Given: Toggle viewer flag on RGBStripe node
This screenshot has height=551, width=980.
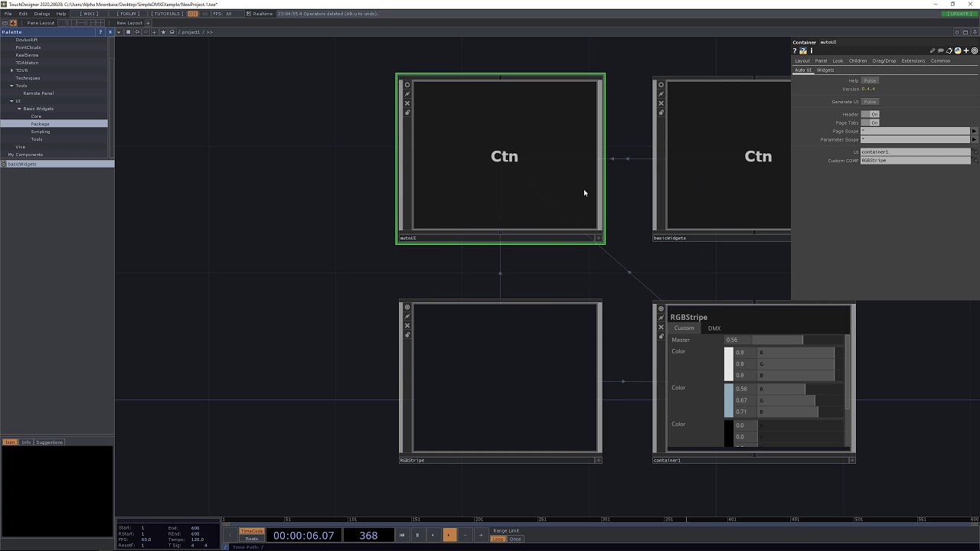Looking at the screenshot, I should tap(407, 308).
